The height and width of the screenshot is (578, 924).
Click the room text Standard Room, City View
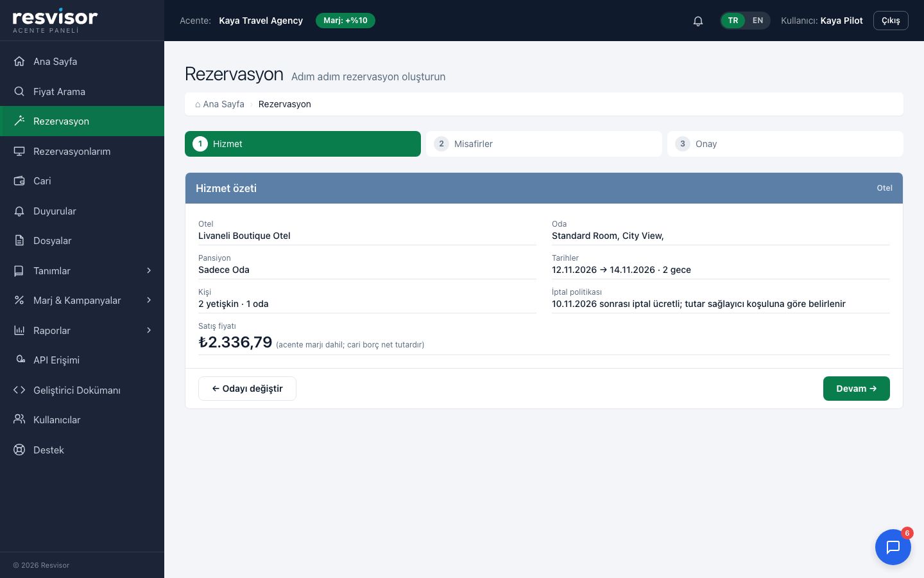(x=608, y=236)
